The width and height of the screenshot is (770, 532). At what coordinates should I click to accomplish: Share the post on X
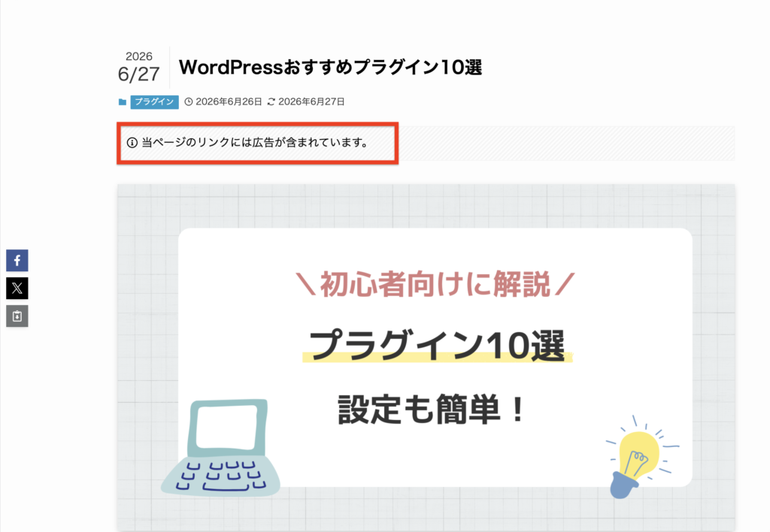pyautogui.click(x=17, y=288)
